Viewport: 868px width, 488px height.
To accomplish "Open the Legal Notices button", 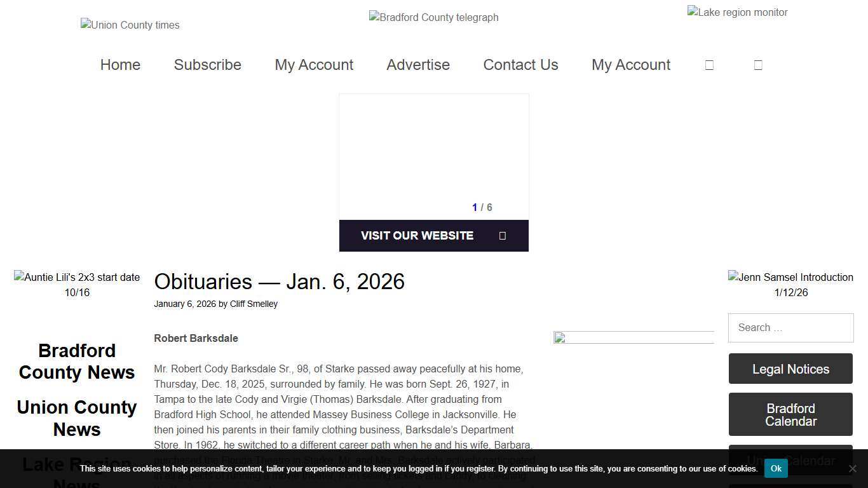I will [790, 369].
